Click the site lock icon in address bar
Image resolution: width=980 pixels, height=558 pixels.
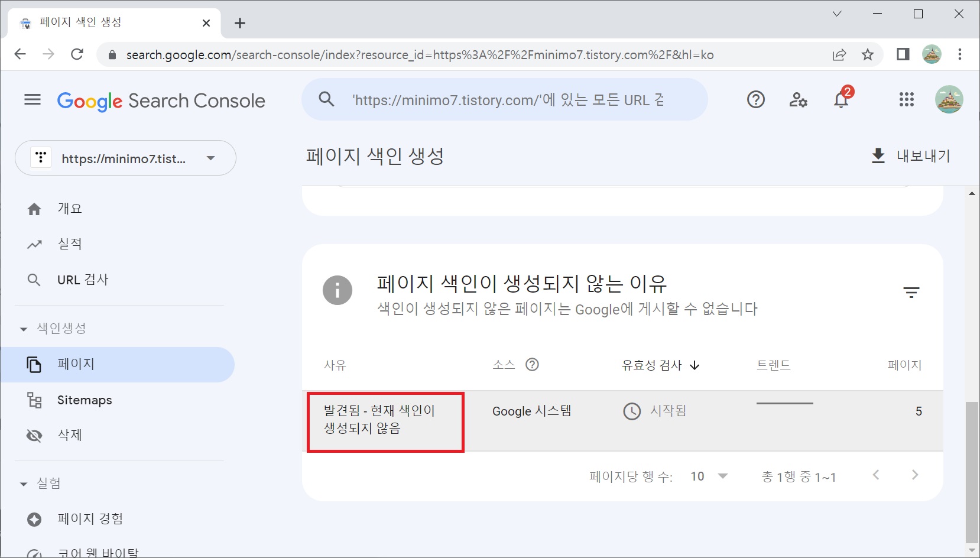click(x=112, y=55)
